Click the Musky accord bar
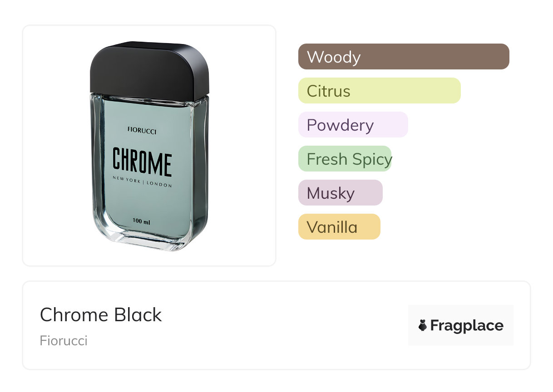The height and width of the screenshot is (392, 553). point(340,193)
